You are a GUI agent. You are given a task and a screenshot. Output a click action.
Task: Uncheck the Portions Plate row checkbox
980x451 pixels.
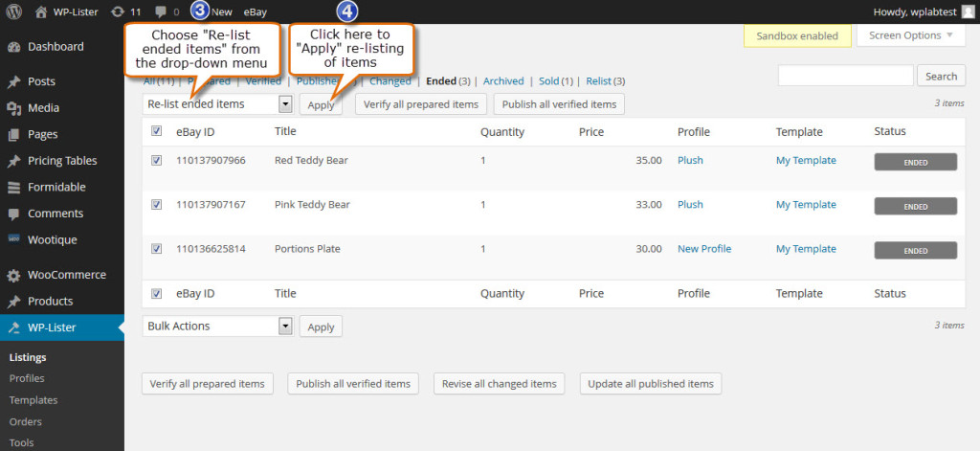[157, 249]
